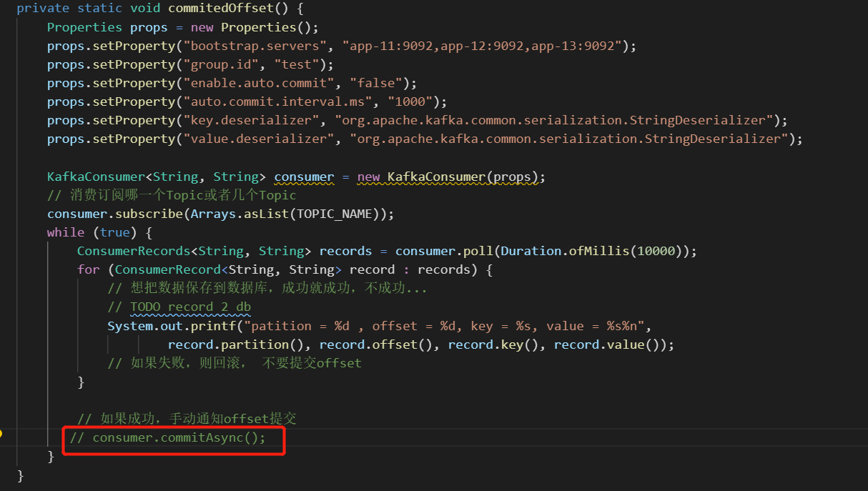Click the System.out.printf call
This screenshot has height=491, width=868.
pyautogui.click(x=172, y=325)
